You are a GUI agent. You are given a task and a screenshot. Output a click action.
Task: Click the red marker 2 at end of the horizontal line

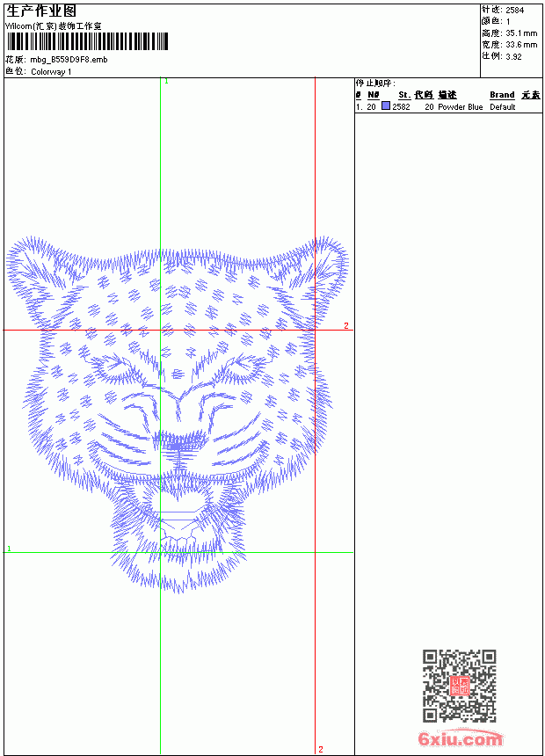click(x=345, y=325)
